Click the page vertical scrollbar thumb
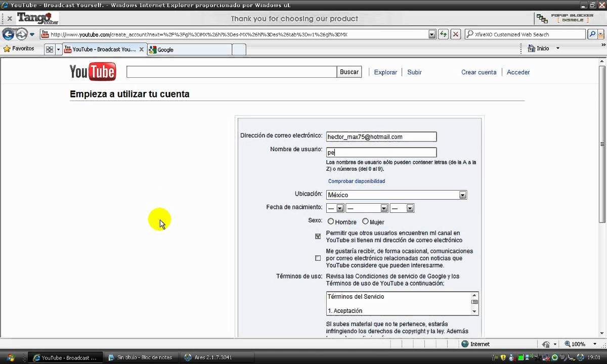The width and height of the screenshot is (607, 364). tap(602, 144)
